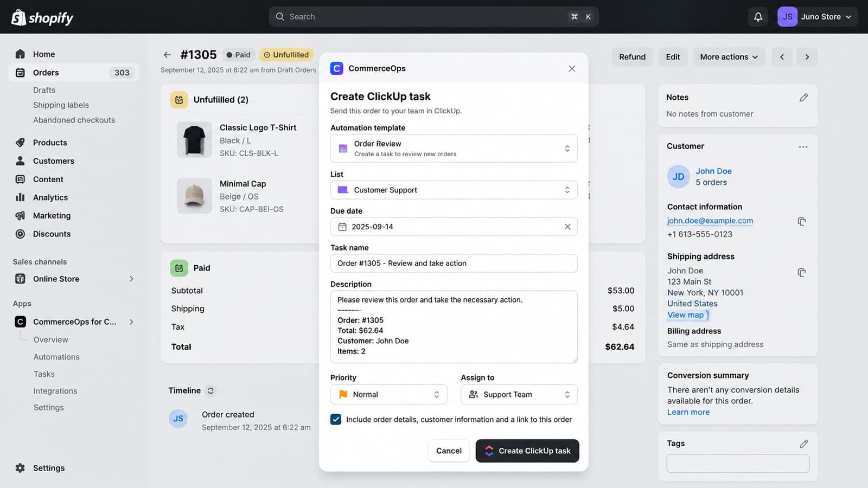Go to the next order

click(807, 57)
